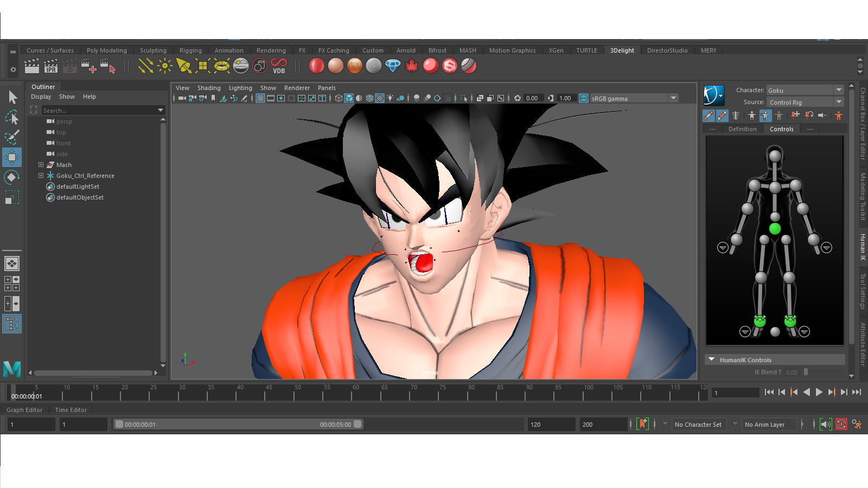Screen dimensions: 868x488
Task: Click the blue diamond glass material icon
Action: (x=393, y=66)
